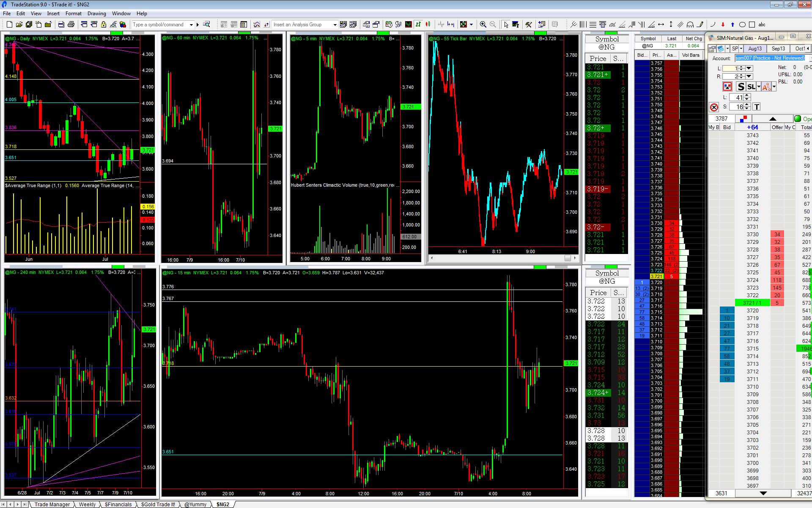Select the red down arrow tool
This screenshot has width=812, height=508.
[723, 25]
